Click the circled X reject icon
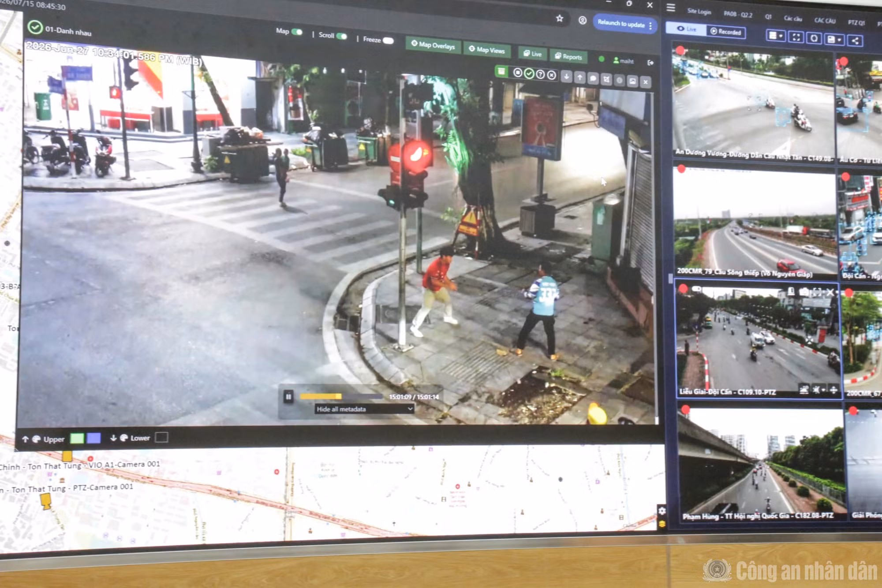The image size is (882, 588). [551, 75]
